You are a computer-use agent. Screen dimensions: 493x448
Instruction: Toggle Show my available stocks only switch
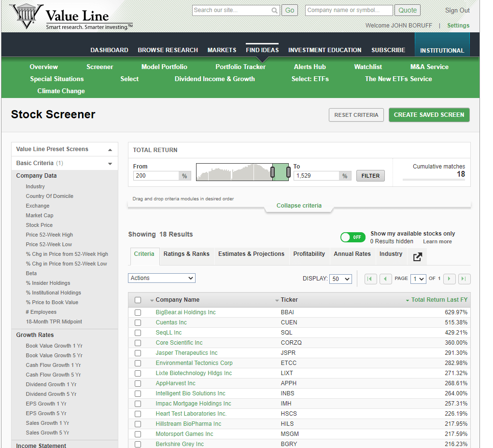pos(353,237)
